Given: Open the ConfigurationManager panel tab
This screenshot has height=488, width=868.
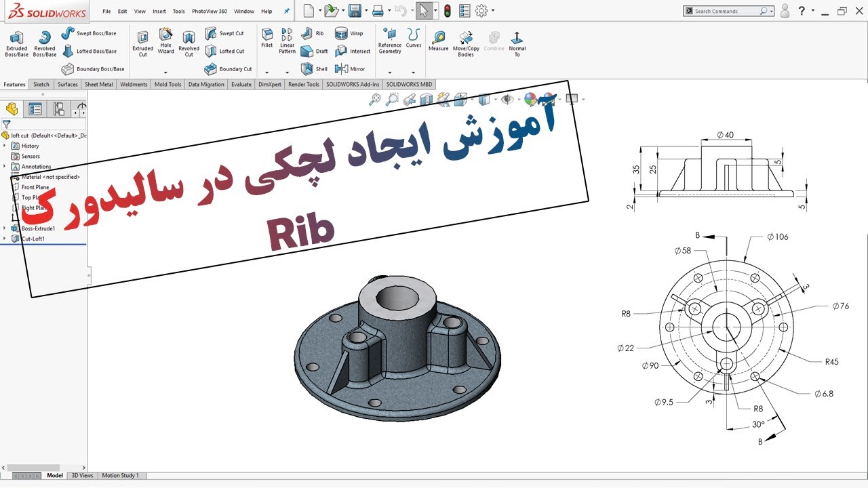Looking at the screenshot, I should (59, 109).
